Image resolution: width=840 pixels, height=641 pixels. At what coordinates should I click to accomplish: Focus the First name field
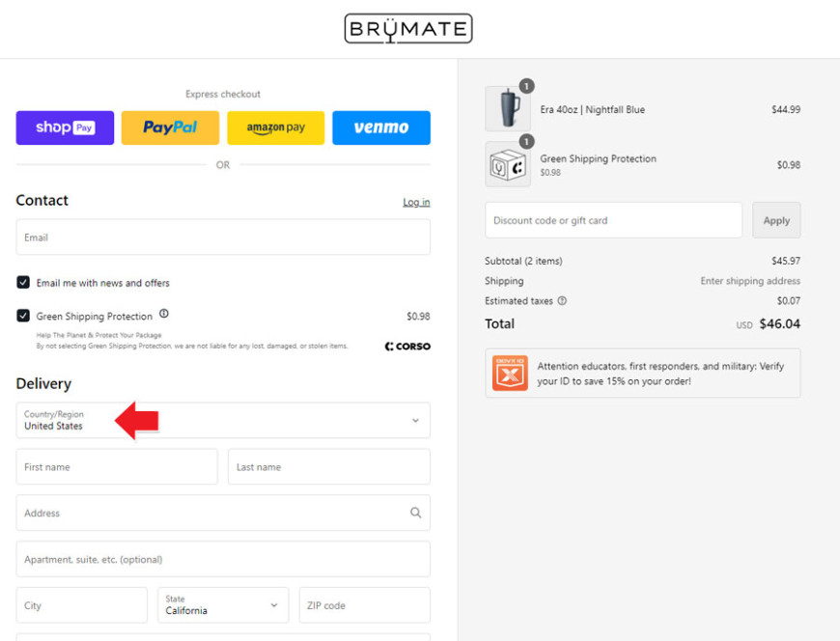pos(117,466)
